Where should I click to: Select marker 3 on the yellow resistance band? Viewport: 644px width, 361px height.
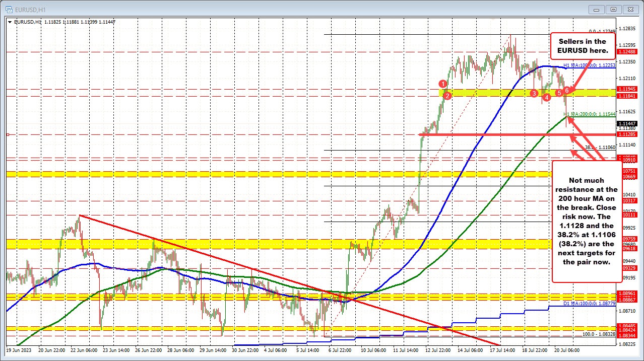tap(534, 93)
